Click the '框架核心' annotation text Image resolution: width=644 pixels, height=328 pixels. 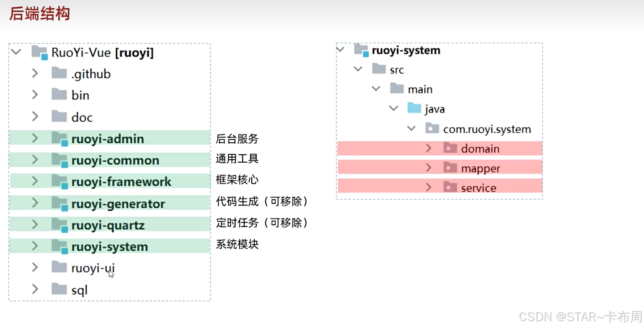tap(237, 179)
